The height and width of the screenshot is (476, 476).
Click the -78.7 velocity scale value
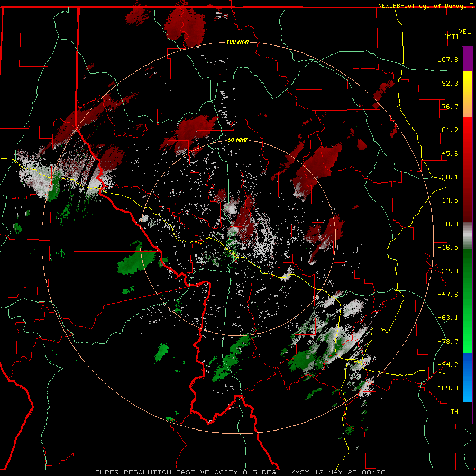pyautogui.click(x=448, y=342)
